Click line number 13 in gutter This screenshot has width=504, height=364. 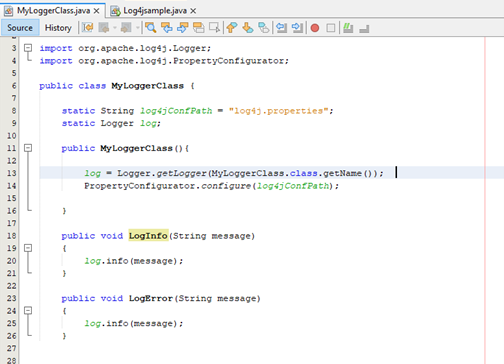click(12, 173)
